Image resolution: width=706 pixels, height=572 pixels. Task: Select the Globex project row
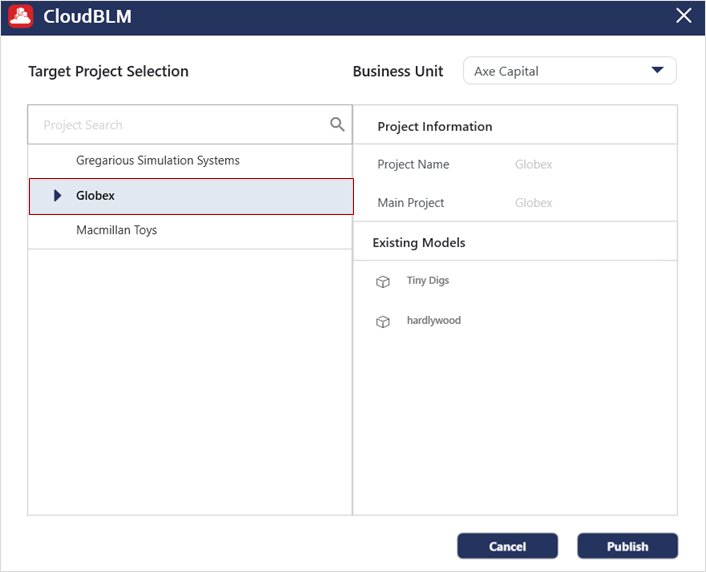(x=191, y=196)
